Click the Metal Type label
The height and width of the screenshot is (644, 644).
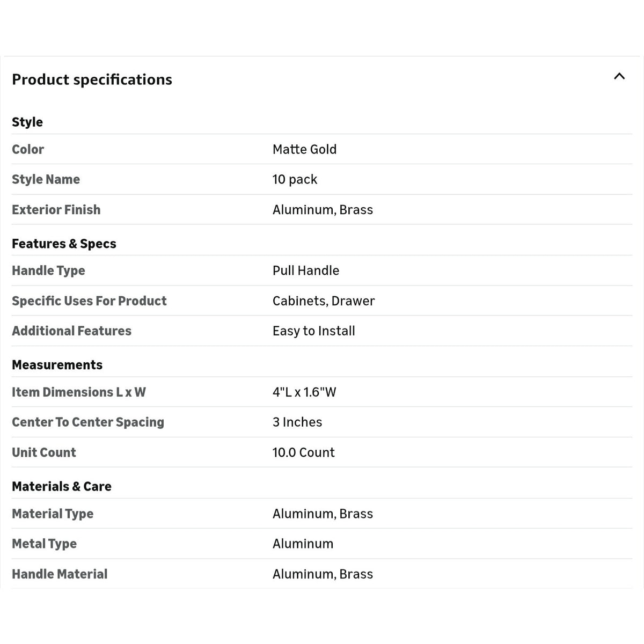point(44,544)
